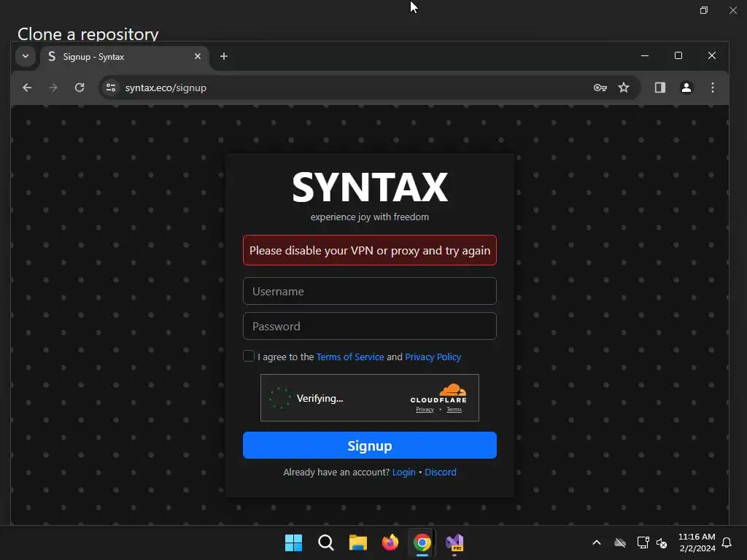Image resolution: width=747 pixels, height=560 pixels.
Task: Open the clock and date panel
Action: [x=697, y=542]
